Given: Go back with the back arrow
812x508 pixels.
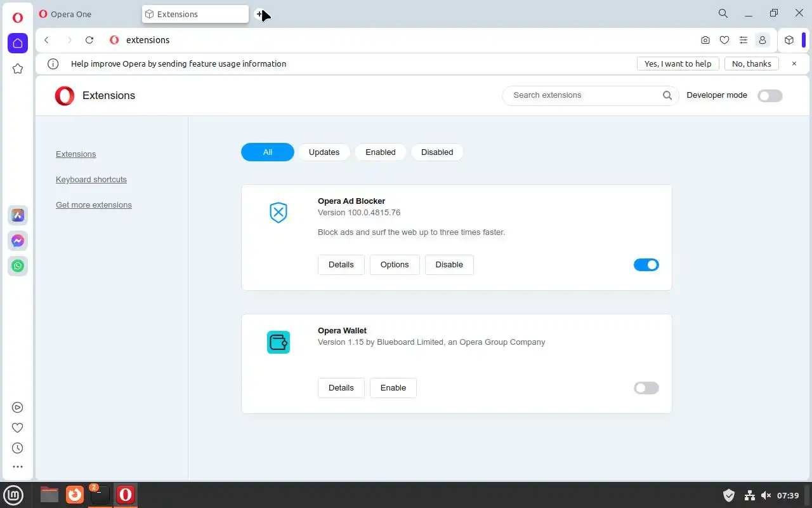Looking at the screenshot, I should coord(46,40).
